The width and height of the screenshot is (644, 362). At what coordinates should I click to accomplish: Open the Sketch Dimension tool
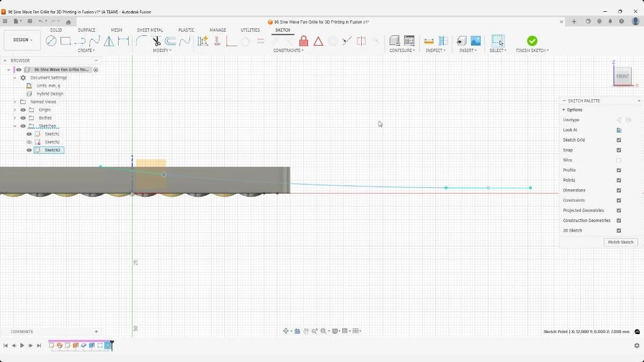point(123,41)
